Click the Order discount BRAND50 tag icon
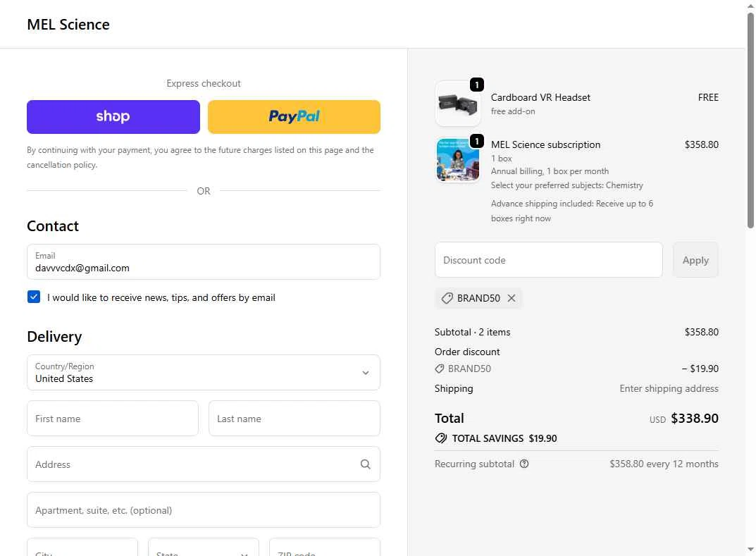Viewport: 756px width, 556px height. (x=439, y=369)
